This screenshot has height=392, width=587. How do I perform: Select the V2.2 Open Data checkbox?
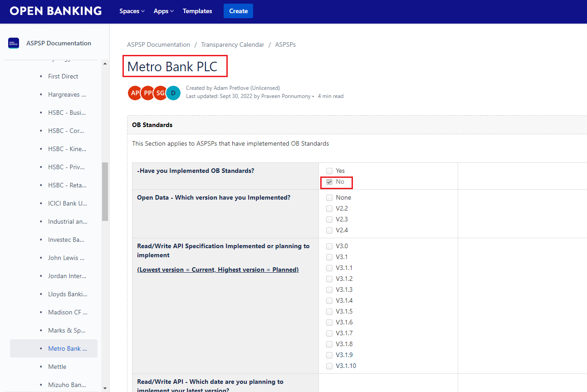[329, 209]
